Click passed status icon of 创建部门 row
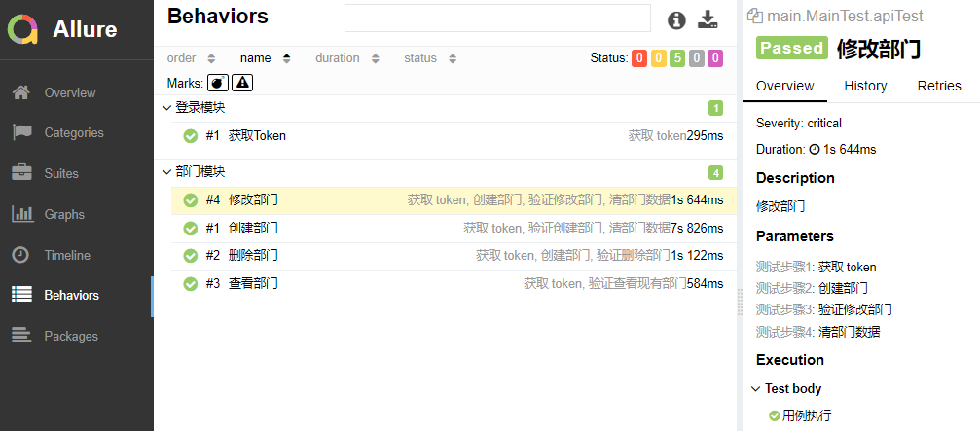The height and width of the screenshot is (431, 980). 191,229
